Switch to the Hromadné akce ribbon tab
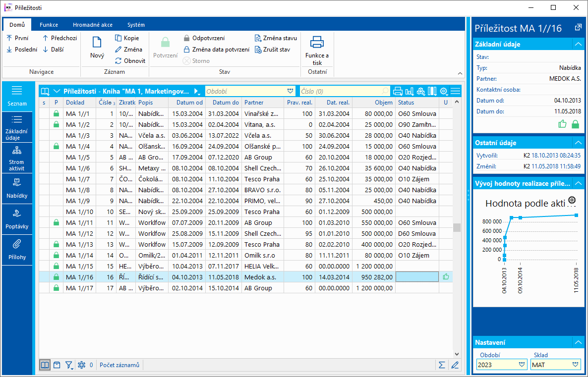Viewport: 588px width, 377px height. click(93, 25)
